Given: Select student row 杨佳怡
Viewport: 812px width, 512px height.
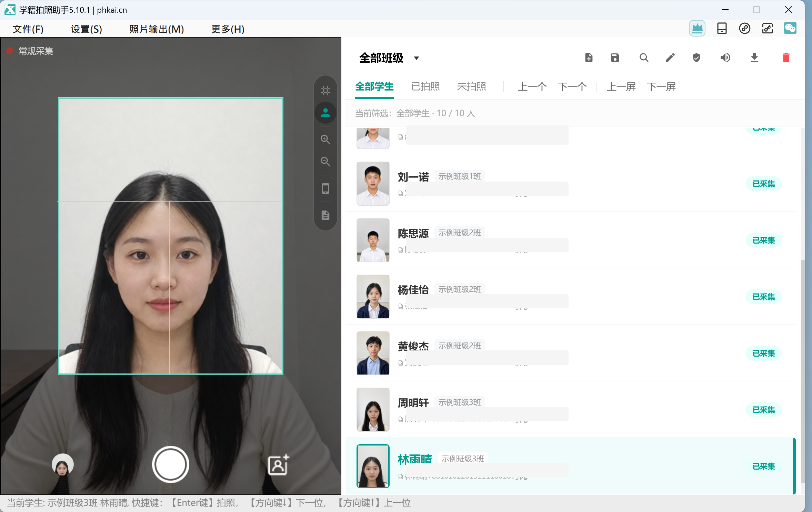Looking at the screenshot, I should [x=570, y=297].
